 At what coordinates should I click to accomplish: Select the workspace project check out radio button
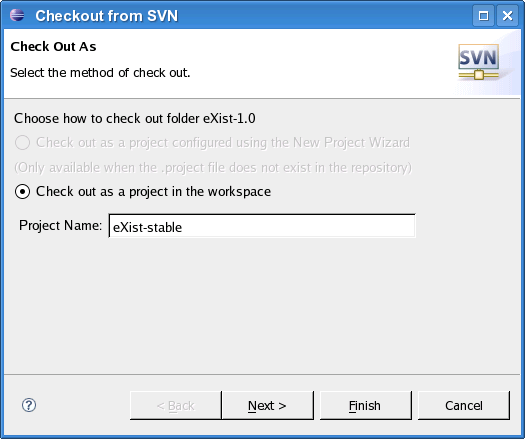(22, 192)
